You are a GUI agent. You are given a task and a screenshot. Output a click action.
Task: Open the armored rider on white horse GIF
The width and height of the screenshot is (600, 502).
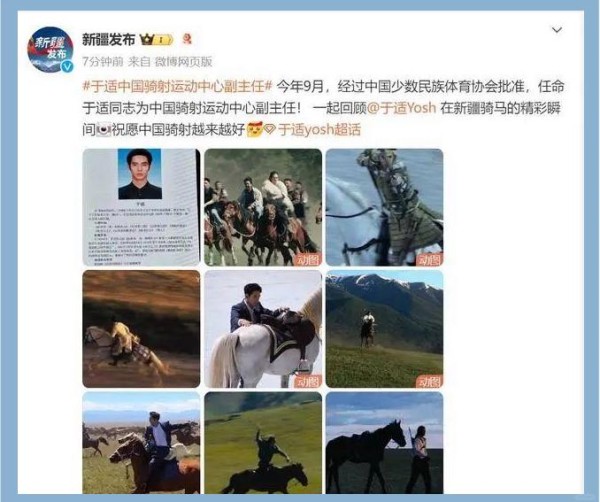pos(385,207)
